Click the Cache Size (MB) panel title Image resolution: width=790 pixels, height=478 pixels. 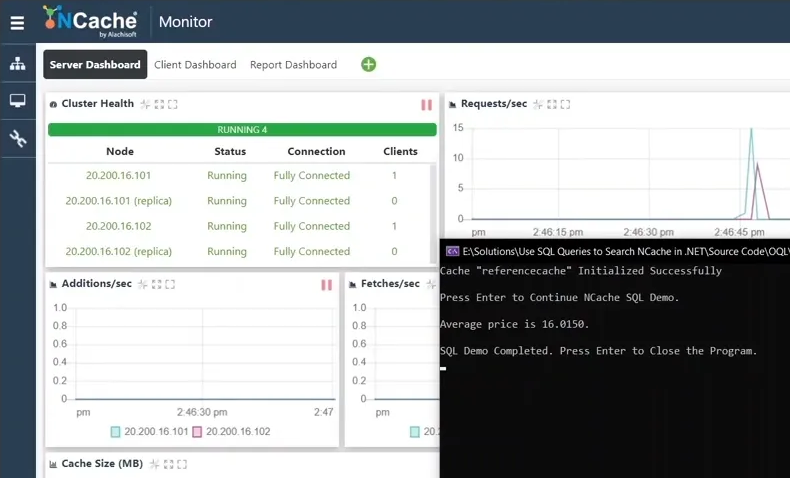(102, 464)
